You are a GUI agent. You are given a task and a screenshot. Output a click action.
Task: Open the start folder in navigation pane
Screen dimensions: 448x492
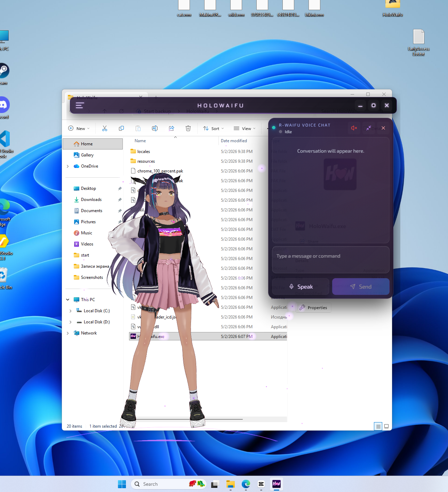[85, 255]
